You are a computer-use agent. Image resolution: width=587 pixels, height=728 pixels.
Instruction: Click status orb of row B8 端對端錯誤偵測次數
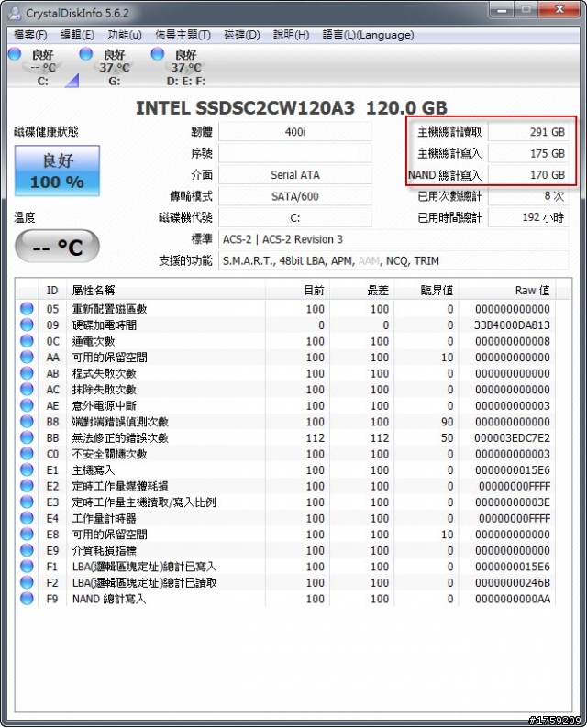(x=27, y=422)
